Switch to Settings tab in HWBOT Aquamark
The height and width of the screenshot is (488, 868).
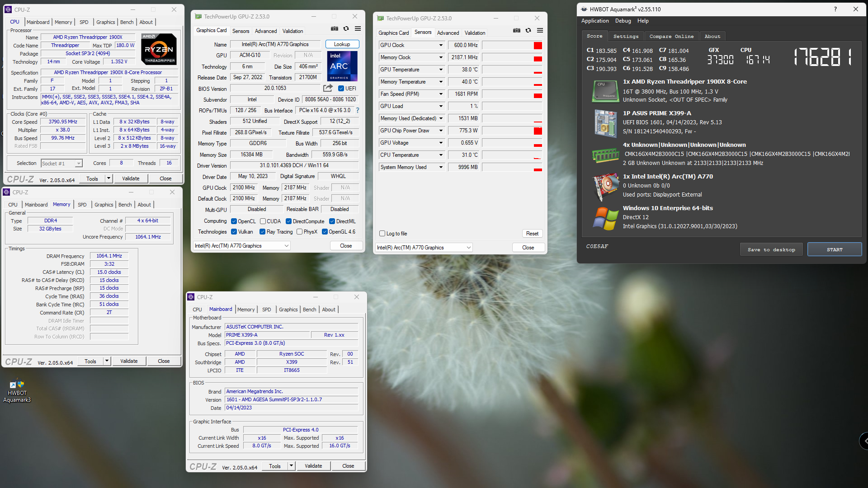[626, 37]
